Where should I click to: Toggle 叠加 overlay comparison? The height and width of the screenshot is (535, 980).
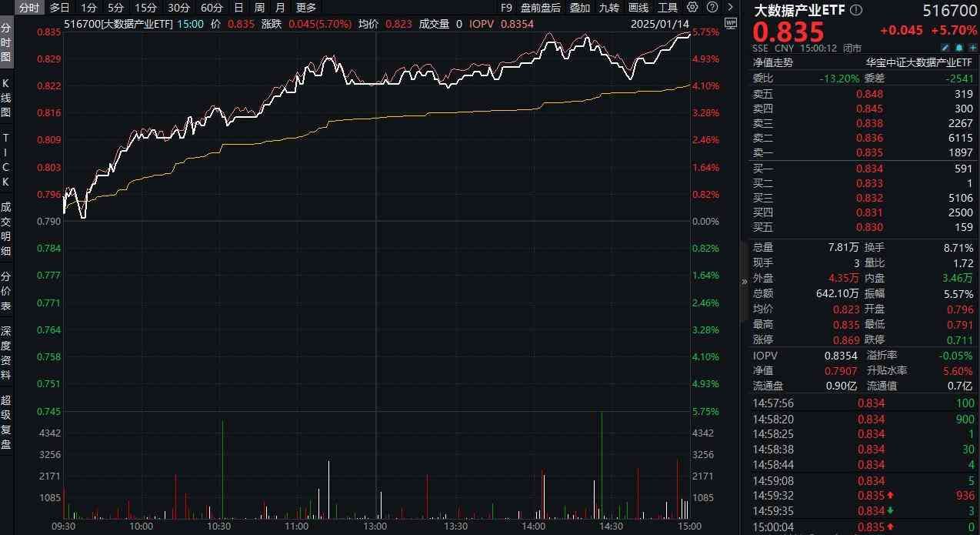click(x=580, y=8)
